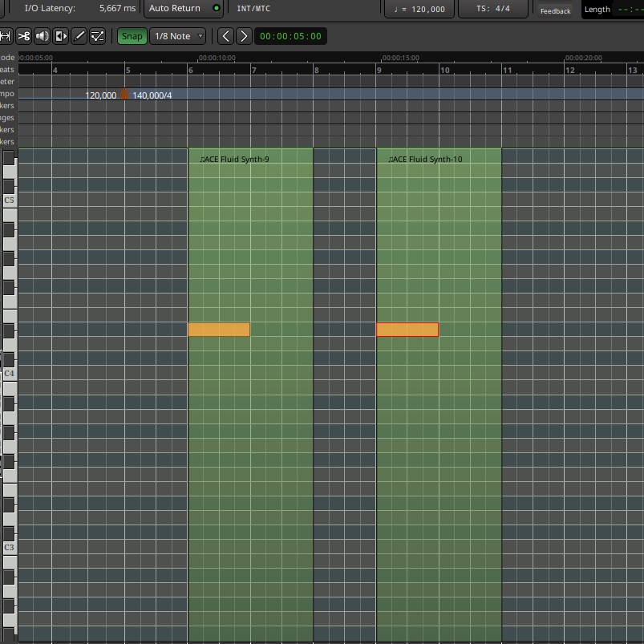Select the Grab/Range tool at toolbar's left edge
The height and width of the screenshot is (644, 644).
[x=5, y=36]
